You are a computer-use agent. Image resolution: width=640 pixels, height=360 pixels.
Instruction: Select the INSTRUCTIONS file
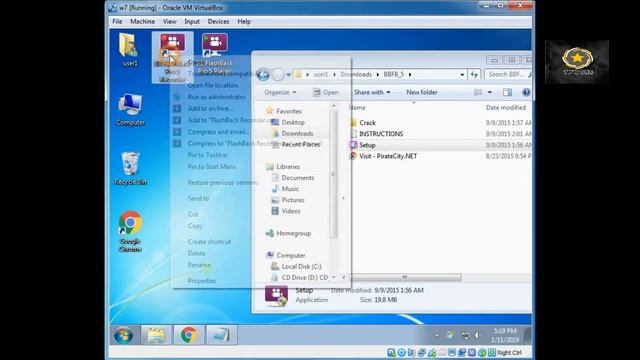381,134
